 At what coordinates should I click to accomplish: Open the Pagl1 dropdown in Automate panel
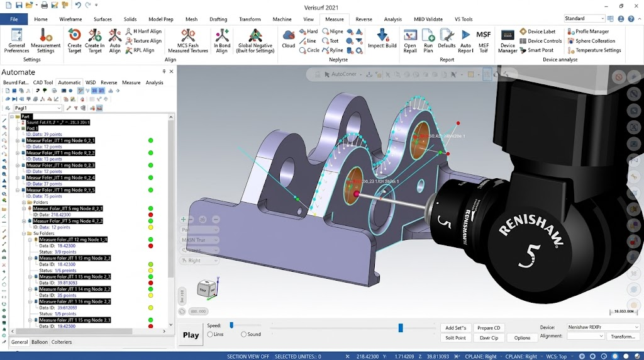(37, 108)
